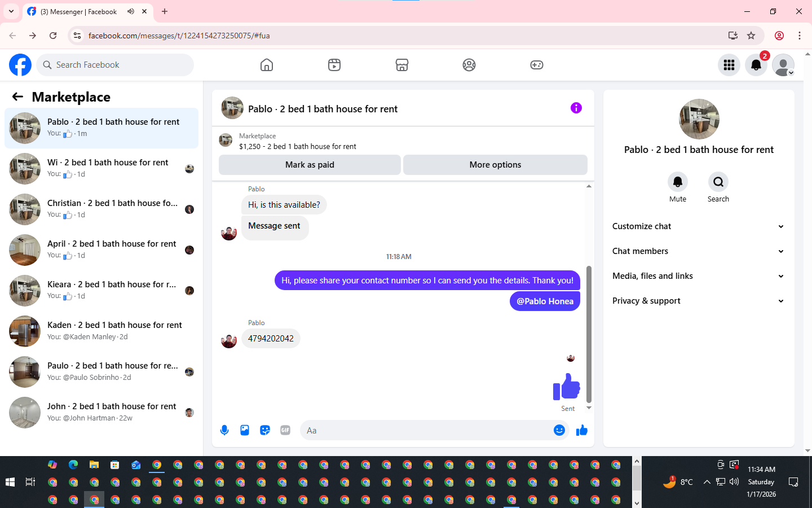This screenshot has width=812, height=508.
Task: Click More options button
Action: pyautogui.click(x=495, y=165)
